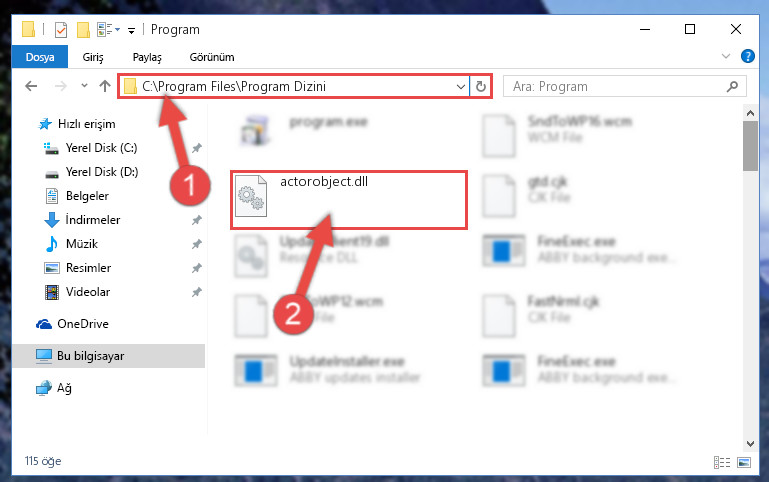The image size is (769, 482).
Task: Switch to the Görünüm ribbon tab
Action: tap(212, 57)
